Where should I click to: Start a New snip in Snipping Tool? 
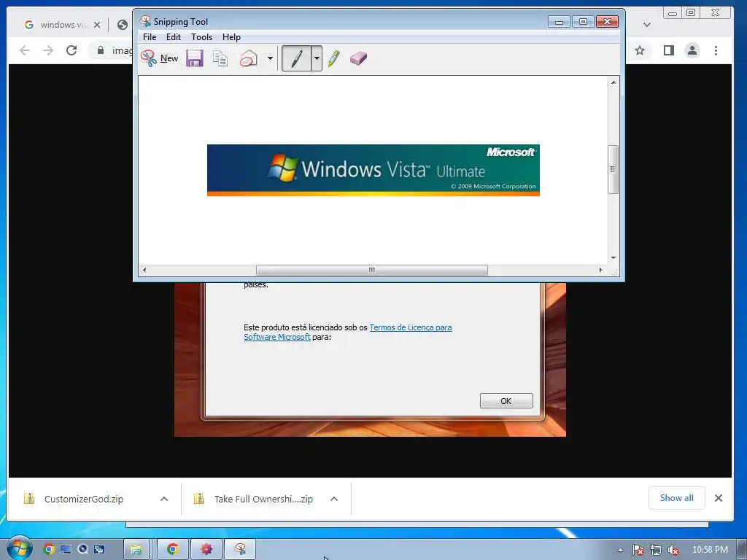tap(160, 58)
